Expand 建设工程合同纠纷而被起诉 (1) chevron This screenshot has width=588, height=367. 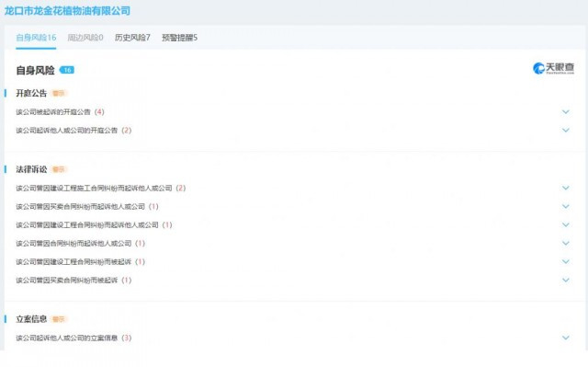tap(566, 261)
